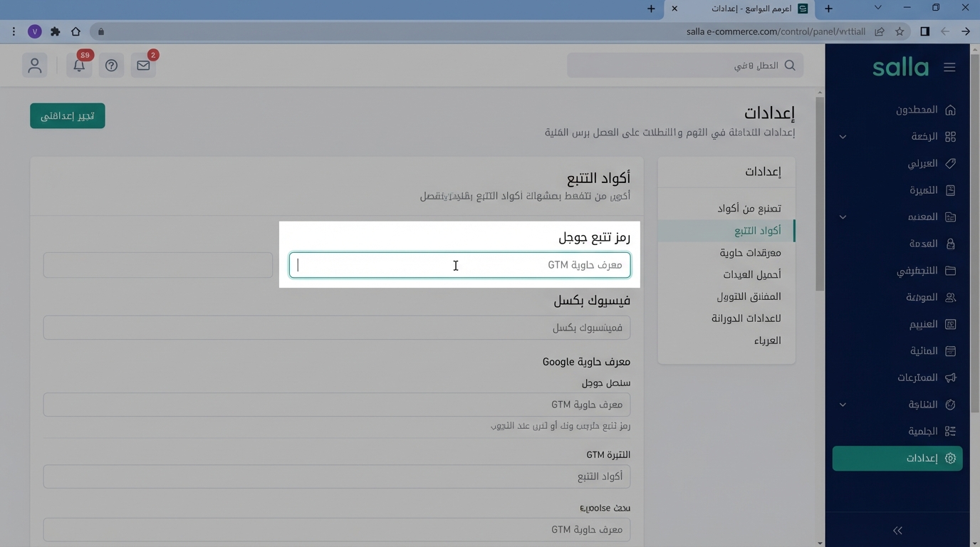The width and height of the screenshot is (980, 547).
Task: Expand the المعنيه sidebar section chevron
Action: tap(843, 217)
